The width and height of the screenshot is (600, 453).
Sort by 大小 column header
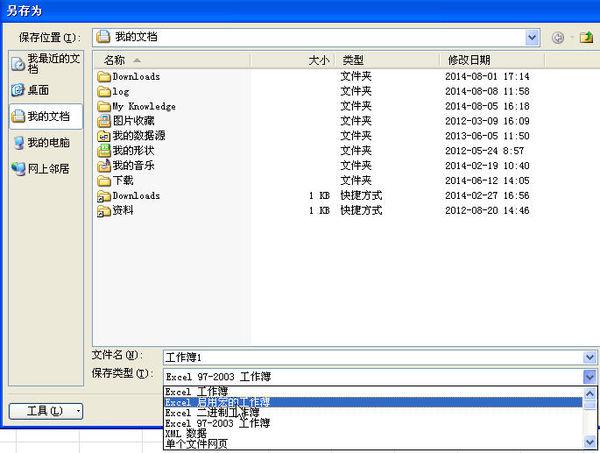[x=293, y=60]
